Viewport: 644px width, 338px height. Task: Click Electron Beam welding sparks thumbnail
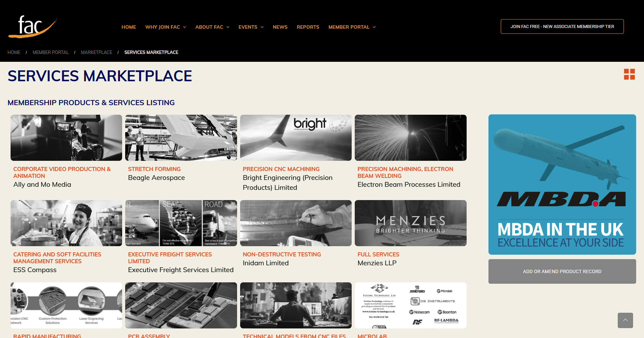tap(411, 138)
